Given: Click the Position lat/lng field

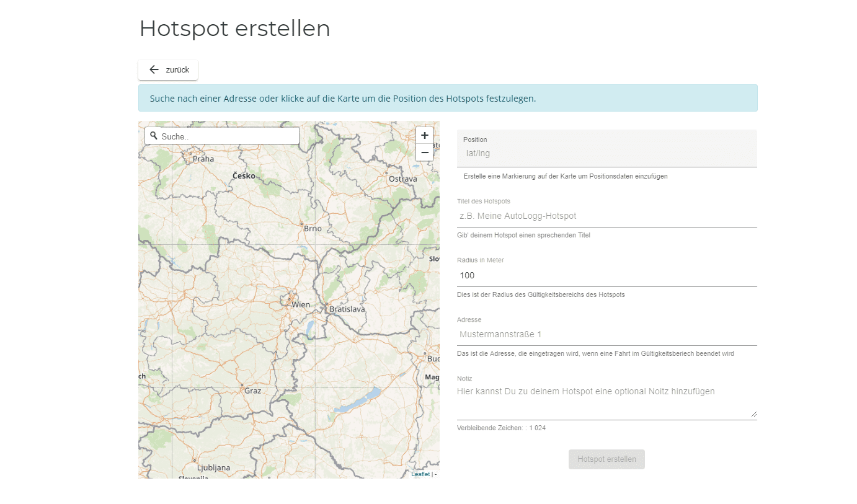Looking at the screenshot, I should 606,149.
